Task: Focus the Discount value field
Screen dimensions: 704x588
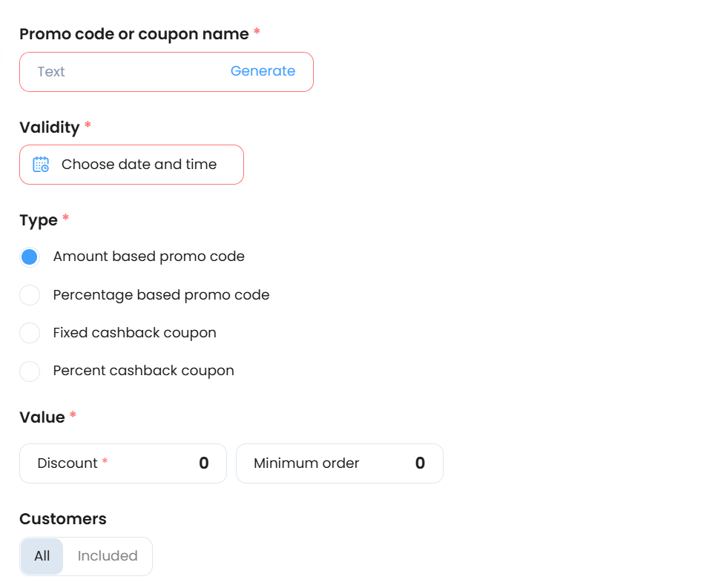Action: (x=123, y=463)
